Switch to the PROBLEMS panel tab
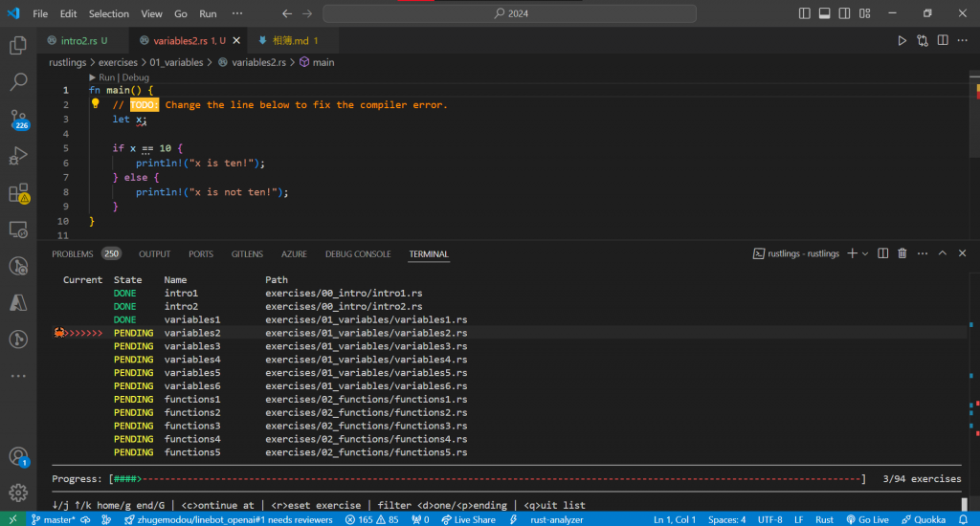This screenshot has height=526, width=980. [73, 254]
